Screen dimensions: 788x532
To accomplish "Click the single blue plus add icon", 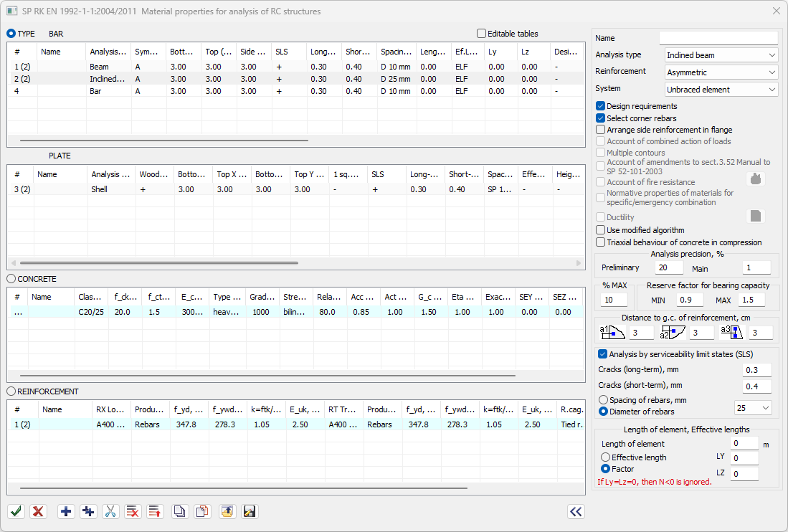I will [66, 511].
